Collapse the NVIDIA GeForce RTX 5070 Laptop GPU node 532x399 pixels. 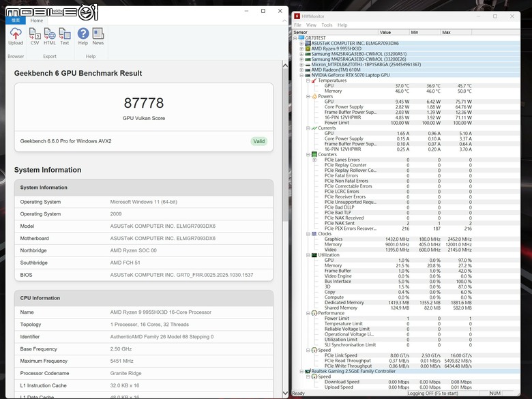(301, 75)
